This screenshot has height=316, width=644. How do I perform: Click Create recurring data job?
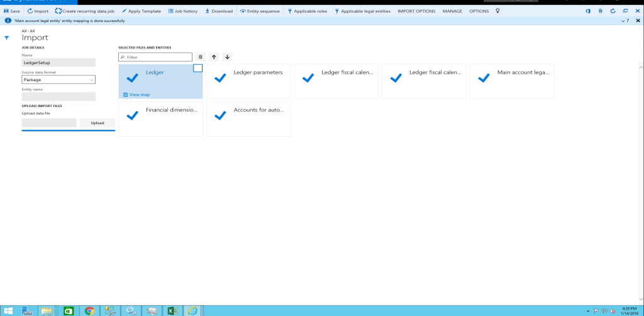(x=85, y=11)
